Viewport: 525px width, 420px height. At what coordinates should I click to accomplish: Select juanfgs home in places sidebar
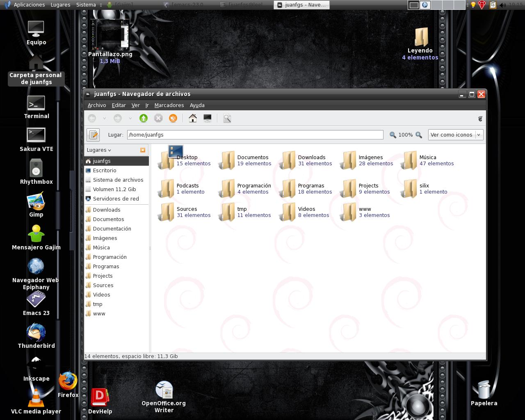click(x=116, y=161)
